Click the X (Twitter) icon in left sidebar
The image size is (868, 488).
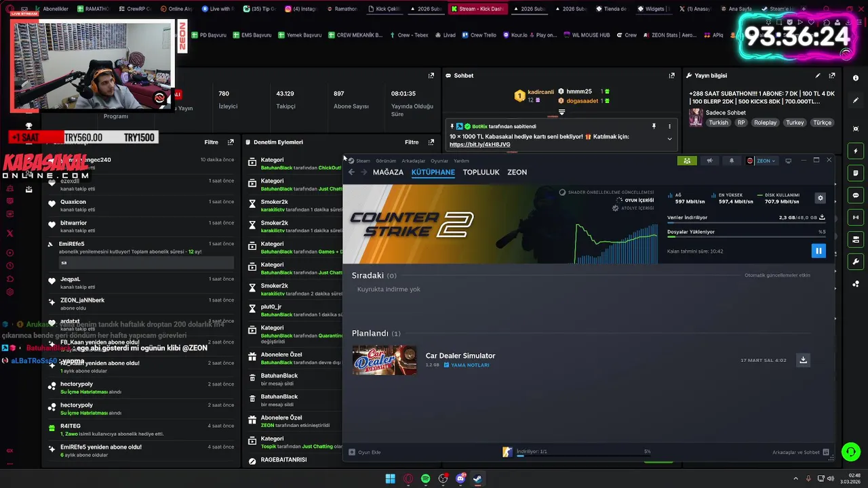9,233
